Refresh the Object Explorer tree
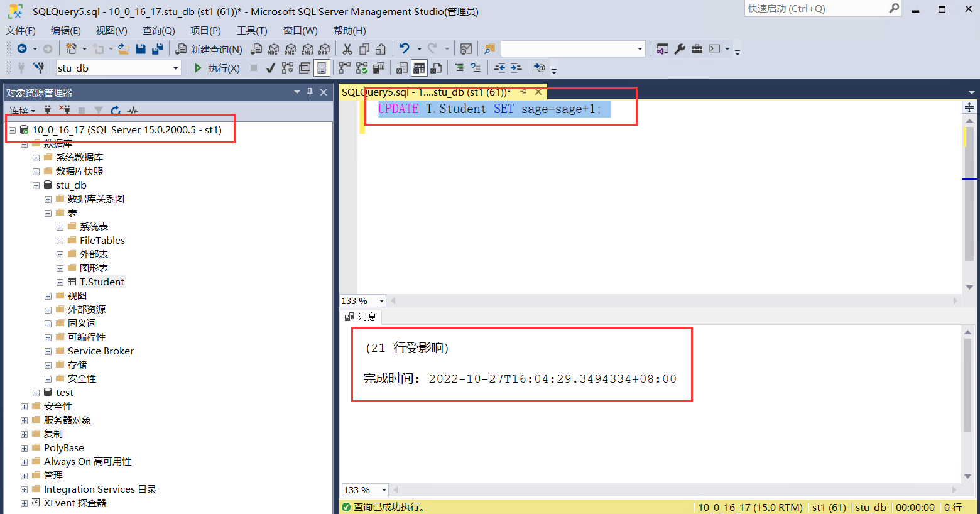 [116, 111]
